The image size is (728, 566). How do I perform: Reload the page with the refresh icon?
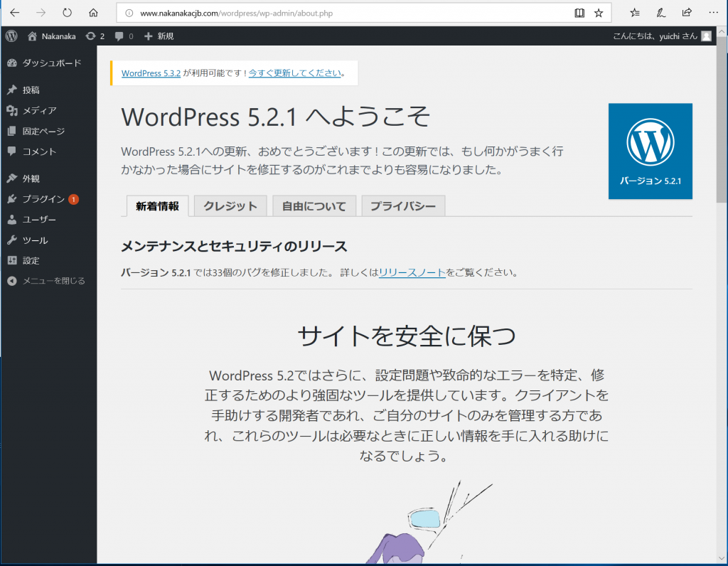click(68, 13)
